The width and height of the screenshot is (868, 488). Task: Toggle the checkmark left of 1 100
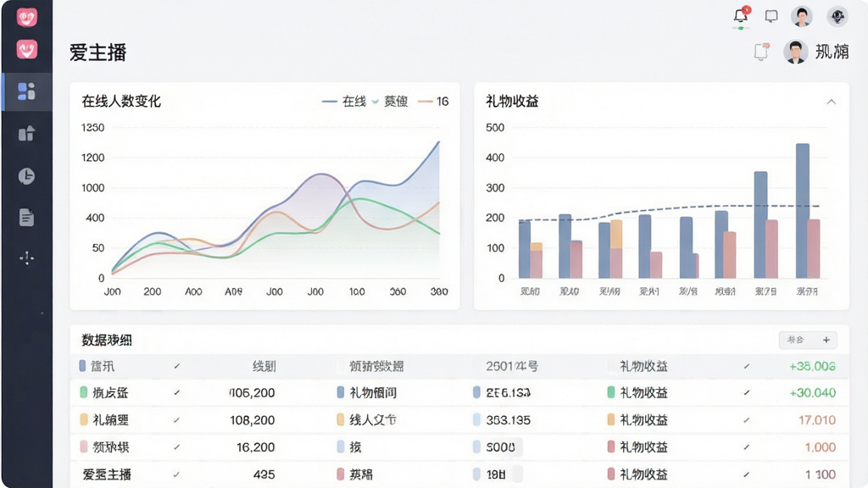pyautogui.click(x=746, y=474)
